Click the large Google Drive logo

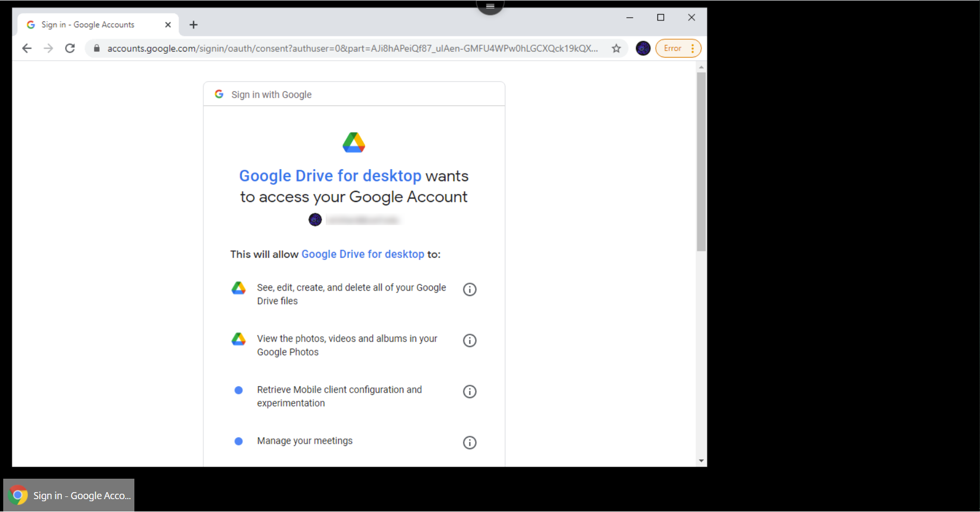point(354,142)
